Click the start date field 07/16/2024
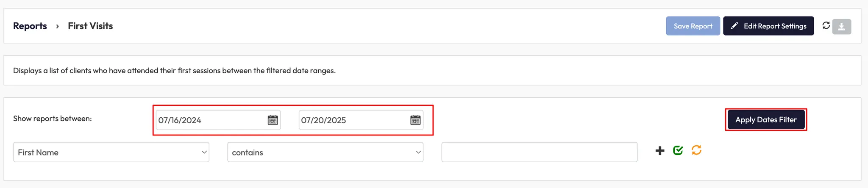The width and height of the screenshot is (868, 188). [x=210, y=120]
